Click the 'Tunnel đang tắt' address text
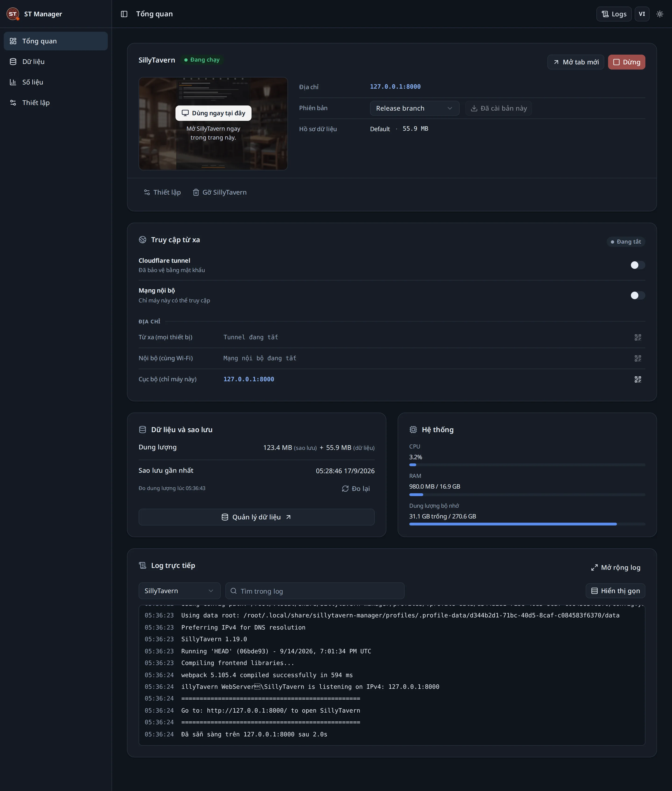The image size is (672, 791). 251,337
